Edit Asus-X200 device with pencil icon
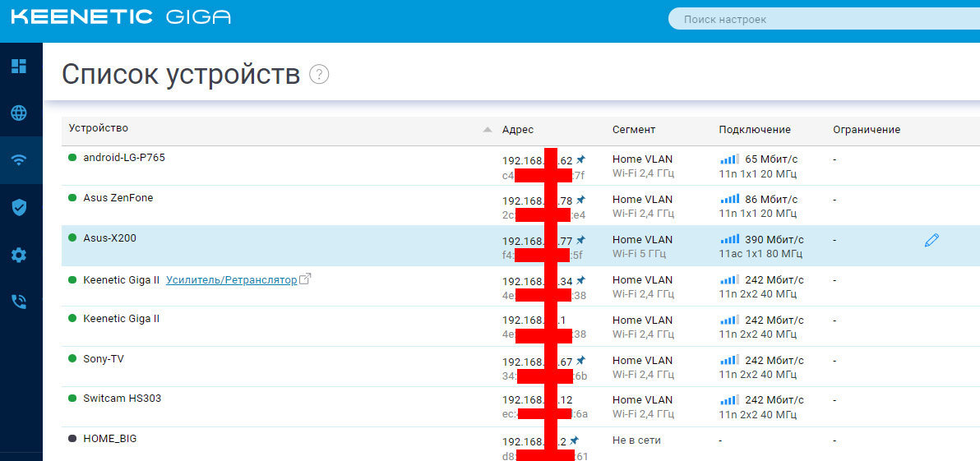 click(x=931, y=240)
